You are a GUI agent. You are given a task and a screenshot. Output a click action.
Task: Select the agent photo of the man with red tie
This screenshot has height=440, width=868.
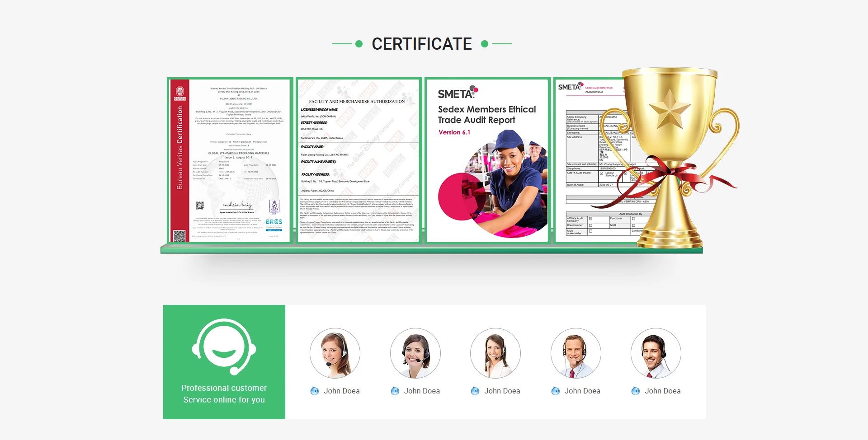click(x=576, y=353)
